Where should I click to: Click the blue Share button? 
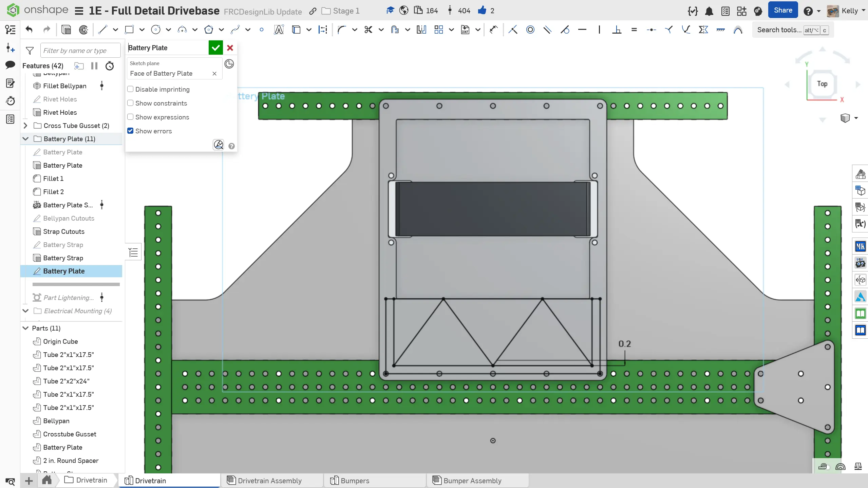pyautogui.click(x=783, y=11)
